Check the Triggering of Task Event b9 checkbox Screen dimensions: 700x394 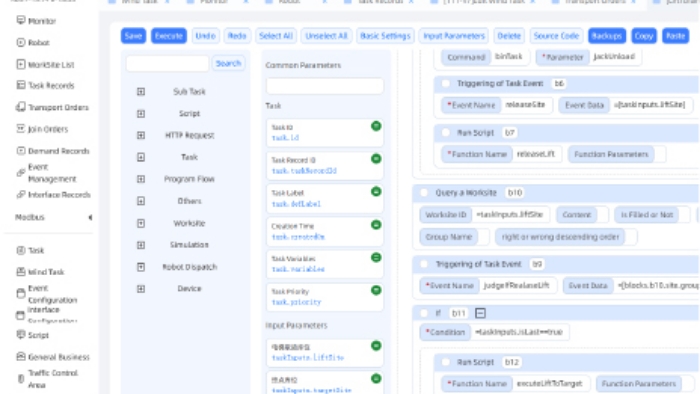(x=424, y=264)
